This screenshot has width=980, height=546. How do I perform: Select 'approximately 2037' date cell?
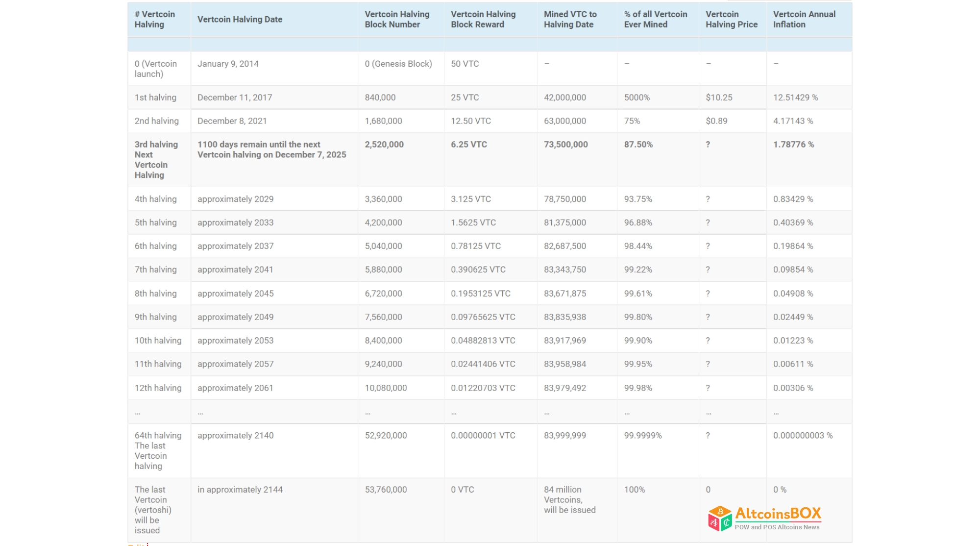236,246
